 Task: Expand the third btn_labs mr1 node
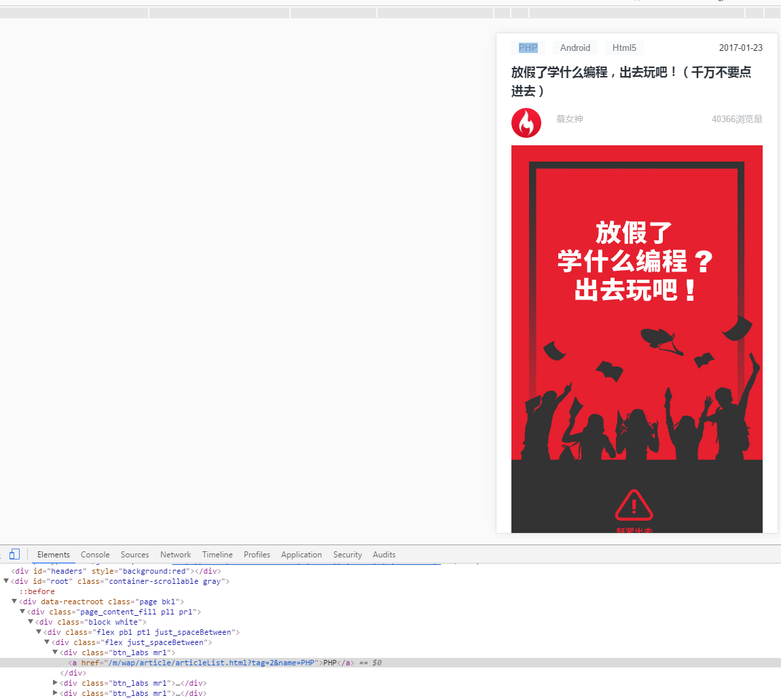pos(55,693)
